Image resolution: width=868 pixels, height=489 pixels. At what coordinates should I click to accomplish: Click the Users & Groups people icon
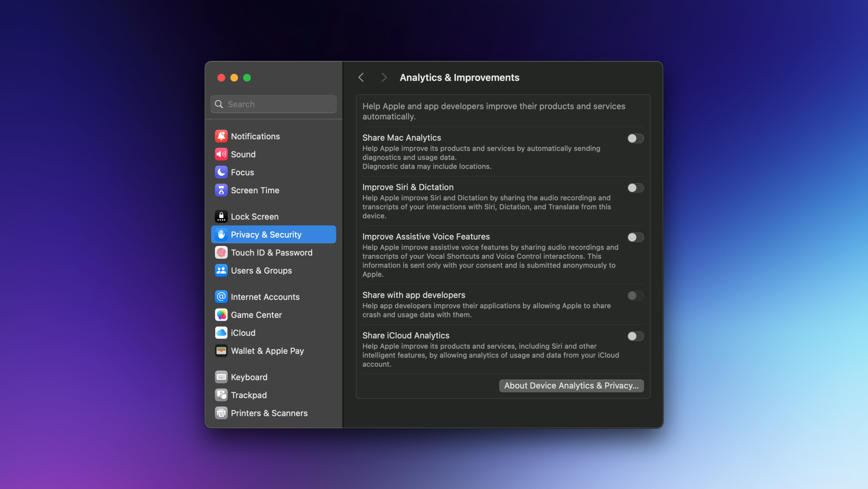(x=221, y=271)
